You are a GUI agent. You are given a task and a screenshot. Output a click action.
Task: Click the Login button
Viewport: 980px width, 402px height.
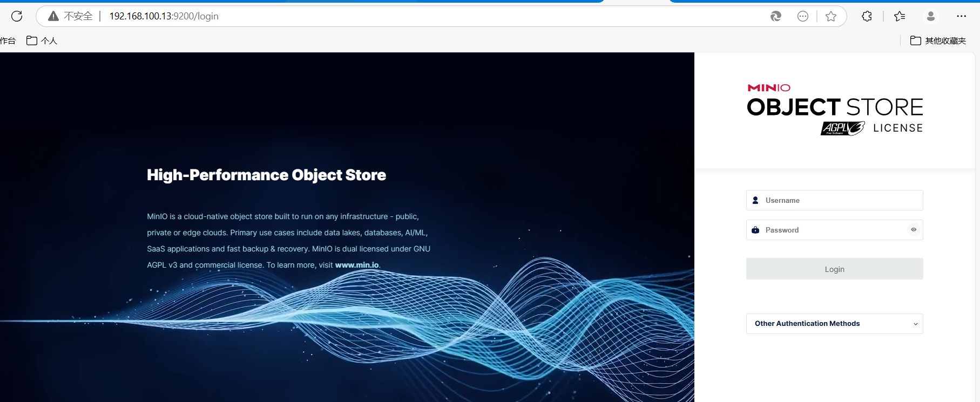(834, 269)
